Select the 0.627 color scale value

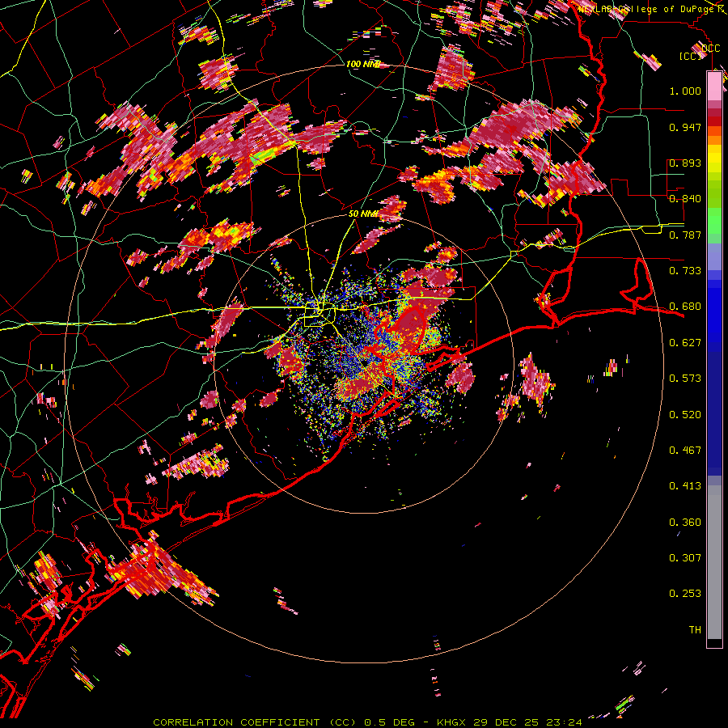[x=685, y=343]
